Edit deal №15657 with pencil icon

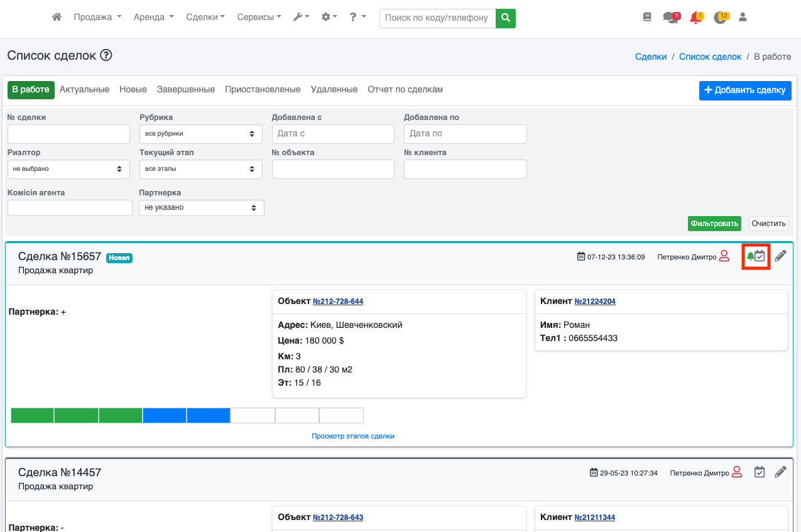[780, 256]
